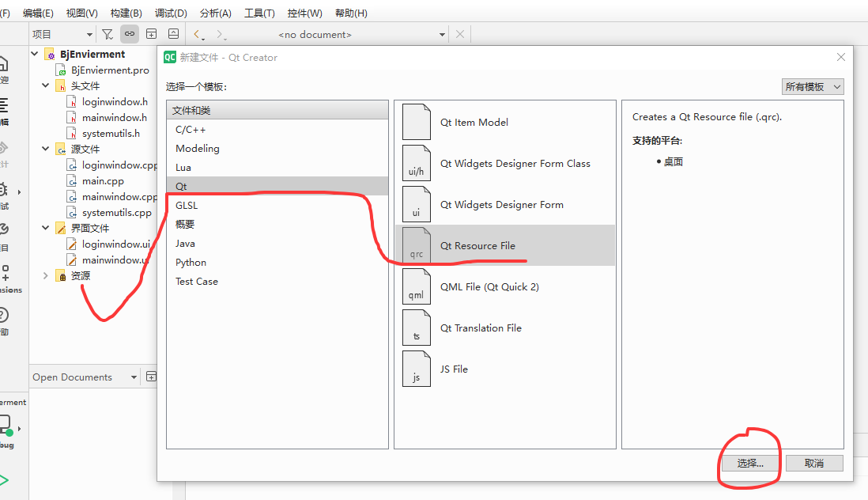Select mainwindow.cpp in project tree
Viewport: 868px width, 500px height.
pos(119,196)
